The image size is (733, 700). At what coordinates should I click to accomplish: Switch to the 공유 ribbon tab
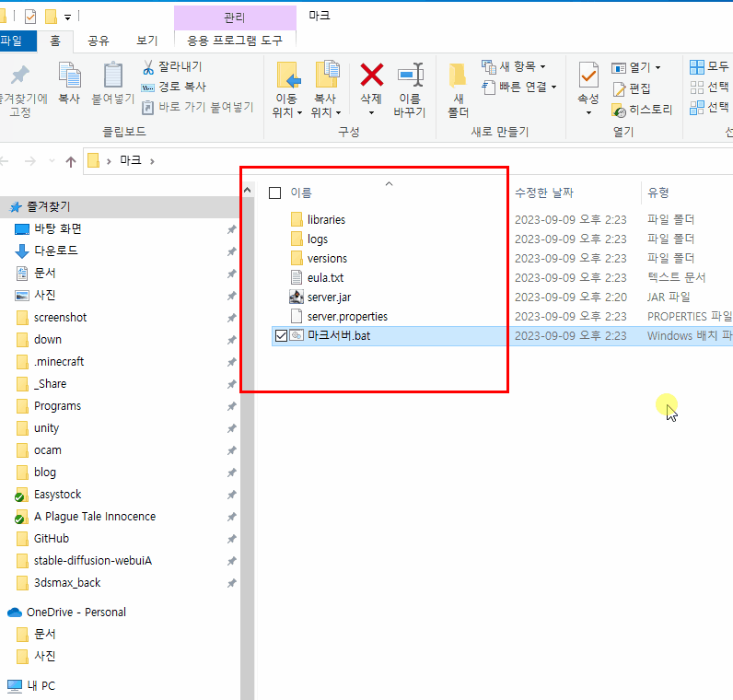[x=99, y=41]
